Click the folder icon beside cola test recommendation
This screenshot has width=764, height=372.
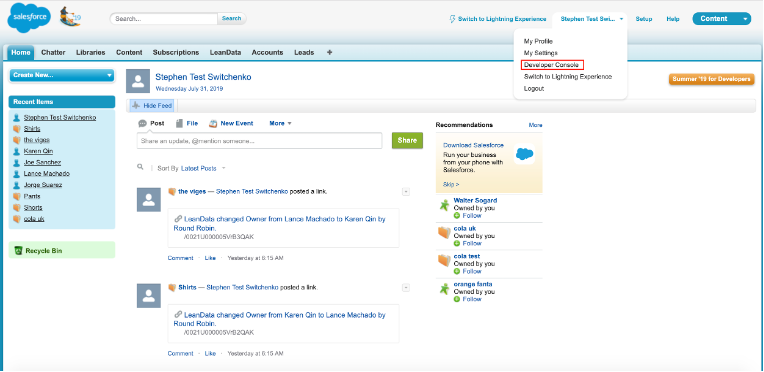444,260
